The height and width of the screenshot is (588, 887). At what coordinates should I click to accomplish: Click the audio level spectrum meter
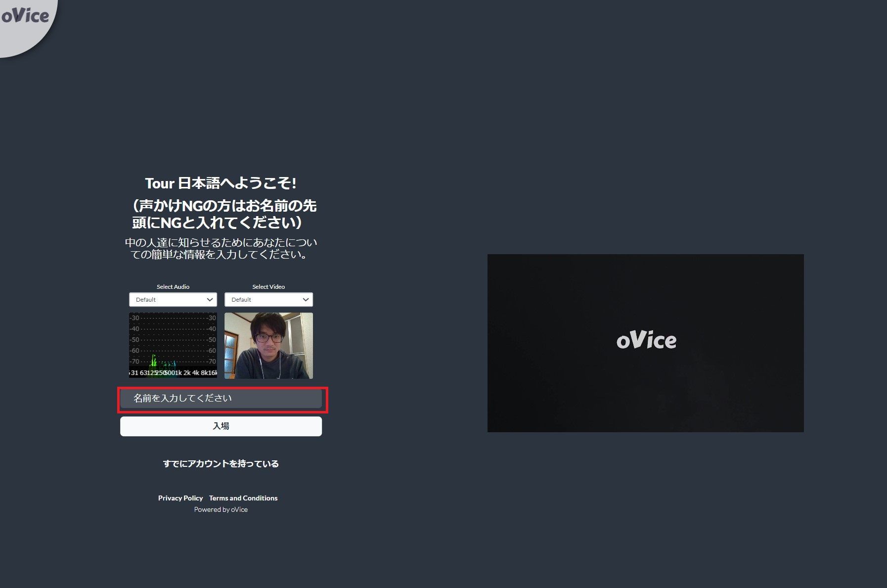pyautogui.click(x=173, y=345)
